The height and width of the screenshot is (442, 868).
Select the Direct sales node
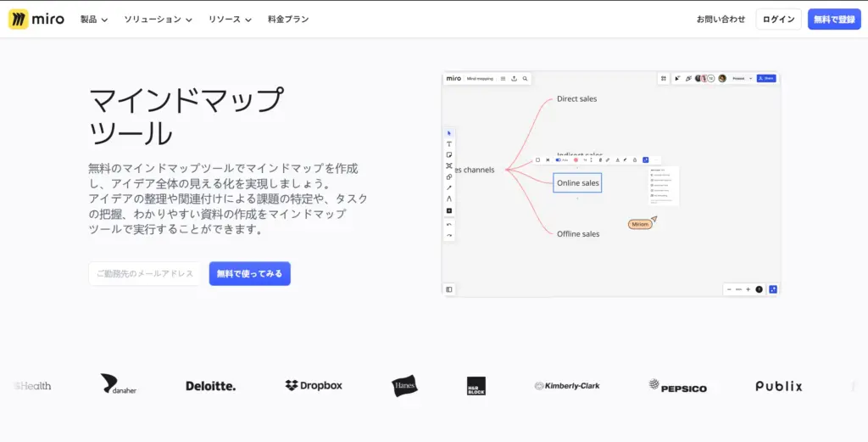[x=576, y=98]
